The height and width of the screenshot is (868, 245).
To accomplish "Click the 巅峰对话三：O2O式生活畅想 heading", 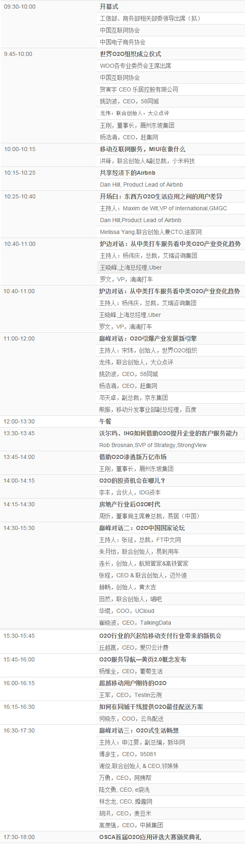I will (138, 730).
